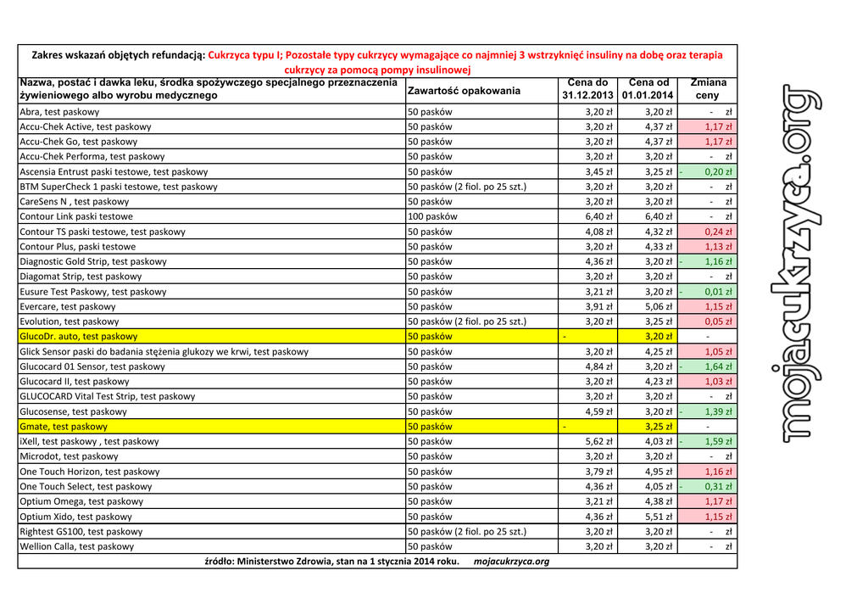Select the Wellion Calla product name
The image size is (868, 615).
[77, 547]
